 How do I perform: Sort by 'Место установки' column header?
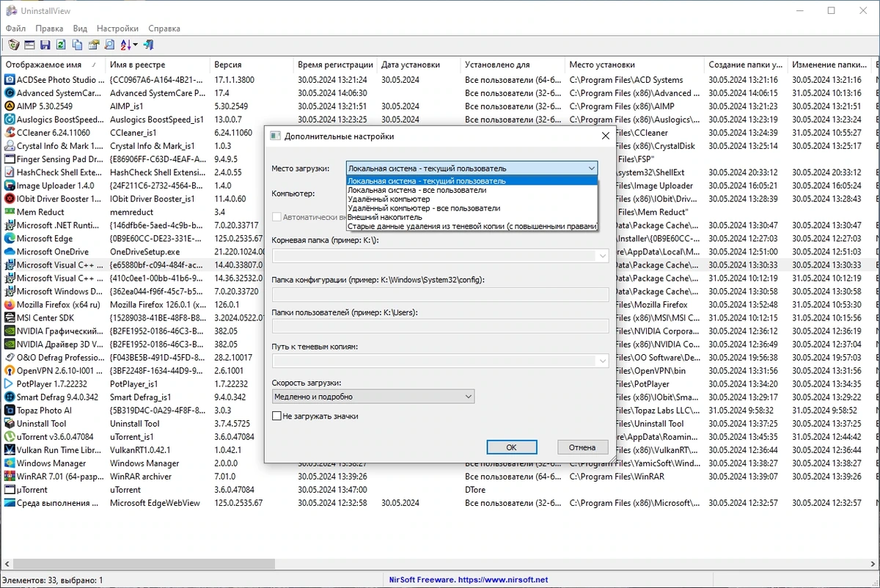coord(635,65)
